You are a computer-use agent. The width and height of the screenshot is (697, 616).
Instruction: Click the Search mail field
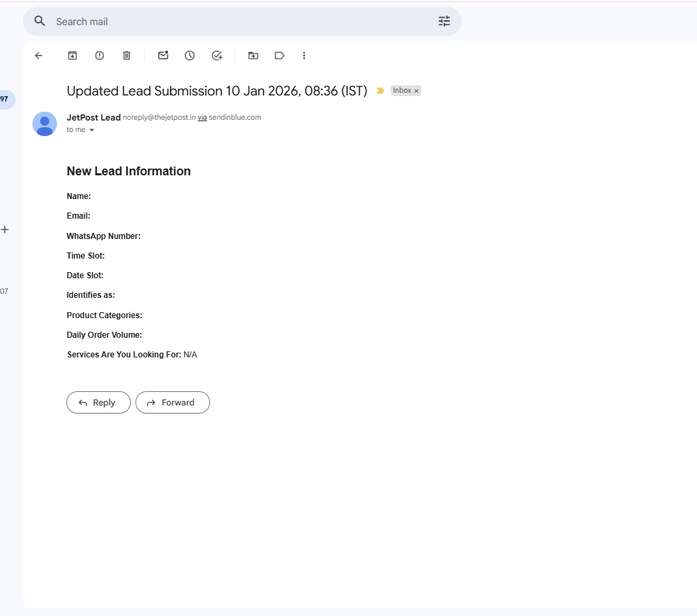click(242, 21)
